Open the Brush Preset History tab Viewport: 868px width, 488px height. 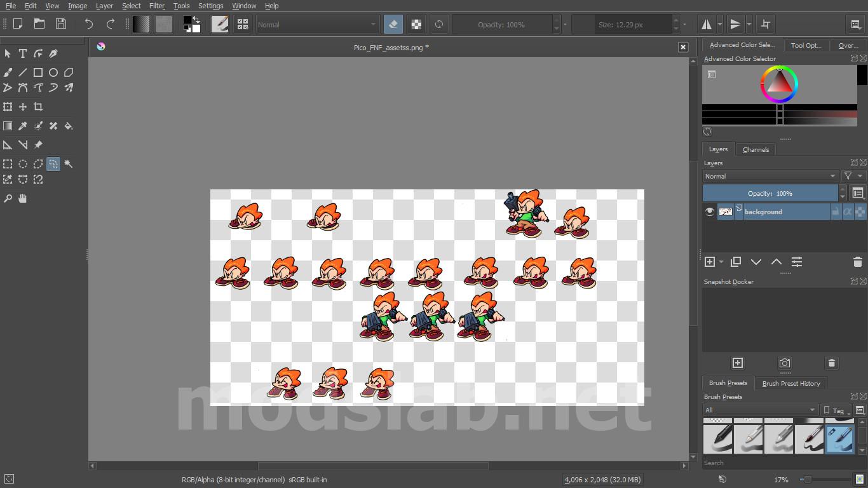(x=791, y=383)
